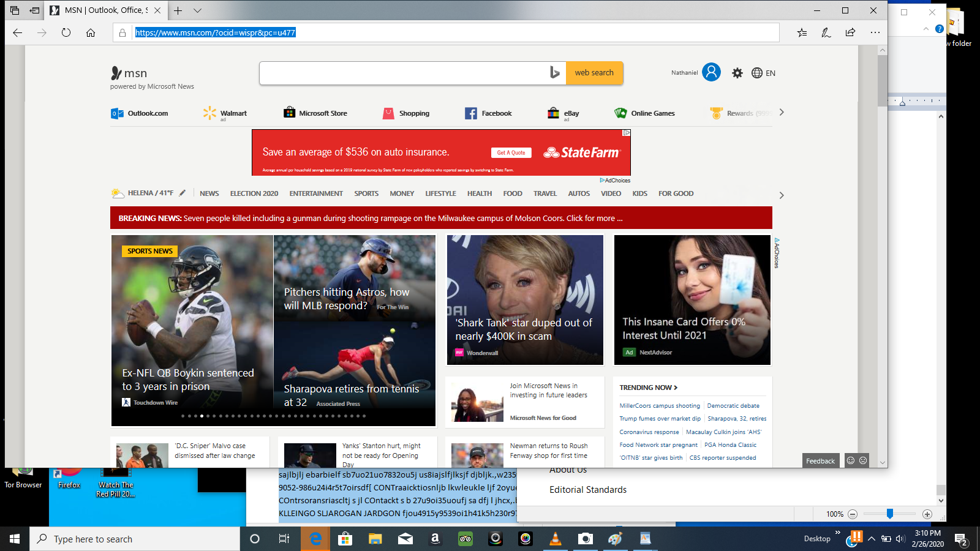Open the browser home page

[91, 33]
